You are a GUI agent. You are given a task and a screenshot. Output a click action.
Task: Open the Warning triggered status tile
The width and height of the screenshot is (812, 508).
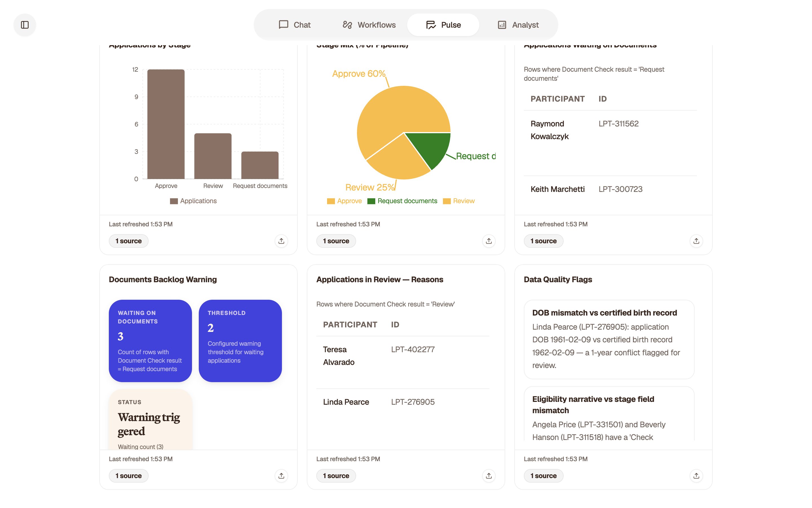click(x=150, y=419)
